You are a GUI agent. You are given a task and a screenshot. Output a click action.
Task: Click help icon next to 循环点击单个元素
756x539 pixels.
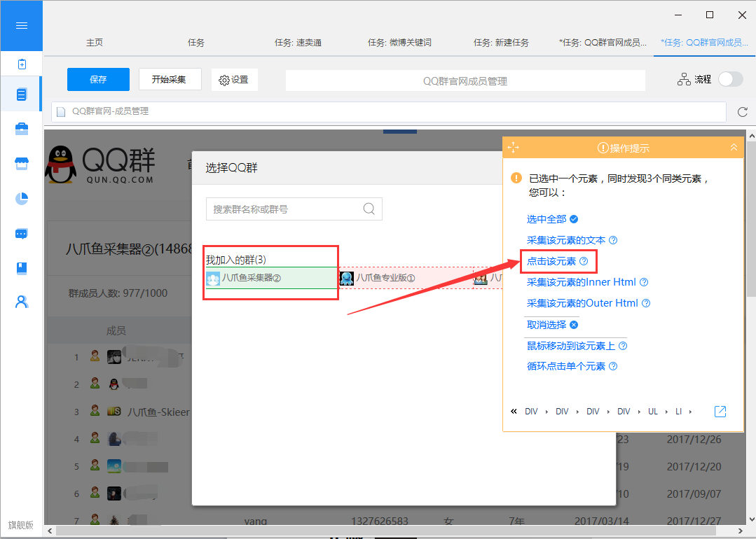point(613,366)
